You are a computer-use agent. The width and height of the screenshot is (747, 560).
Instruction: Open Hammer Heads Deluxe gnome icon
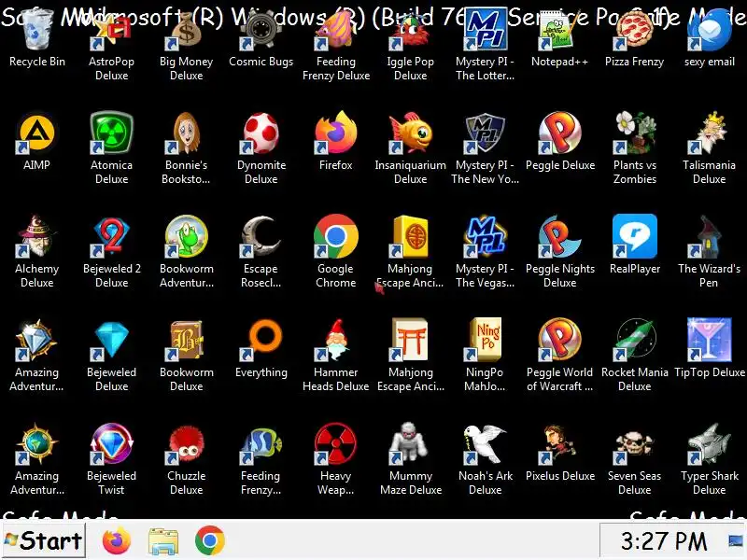336,340
